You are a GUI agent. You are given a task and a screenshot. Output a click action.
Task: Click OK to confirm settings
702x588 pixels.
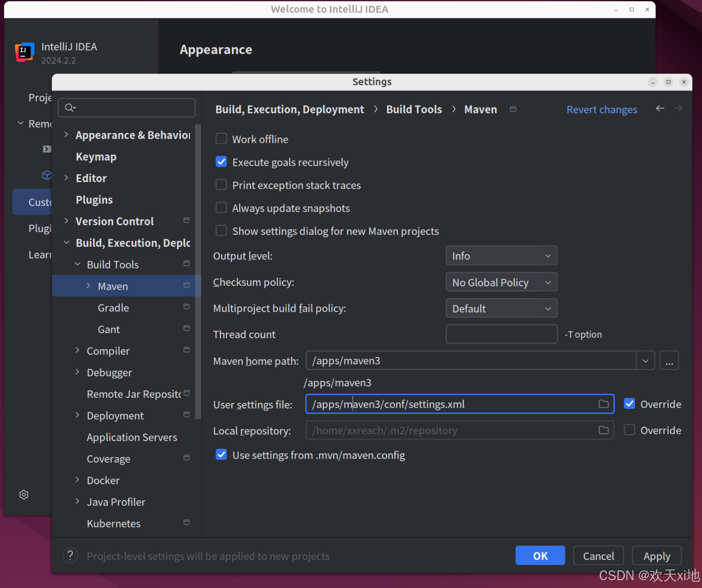(540, 555)
